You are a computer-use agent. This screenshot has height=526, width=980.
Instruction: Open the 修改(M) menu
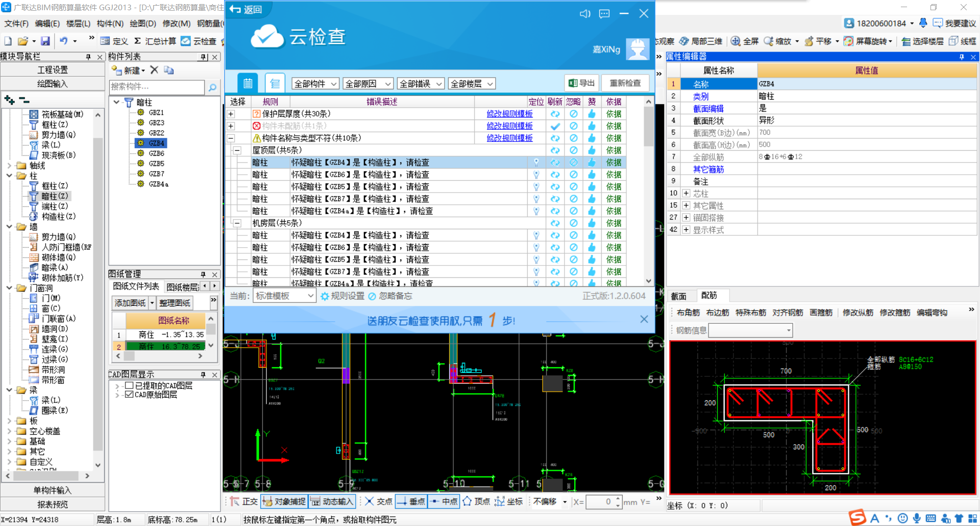point(177,23)
